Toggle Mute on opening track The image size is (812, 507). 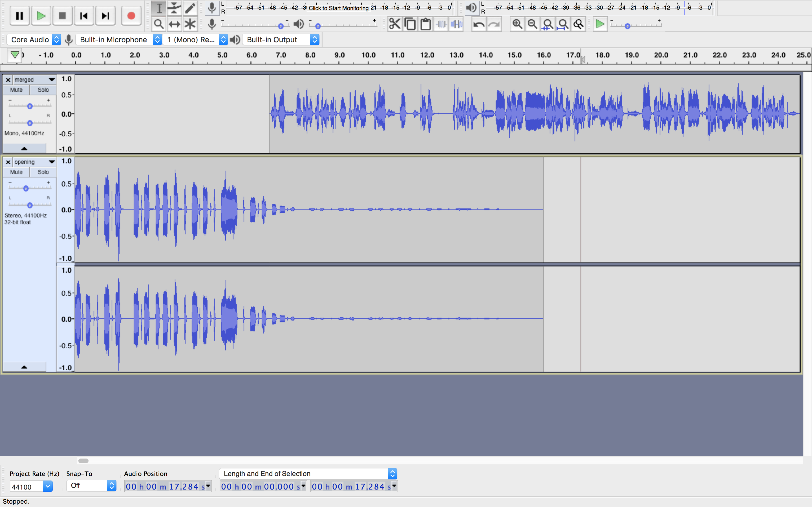click(16, 172)
